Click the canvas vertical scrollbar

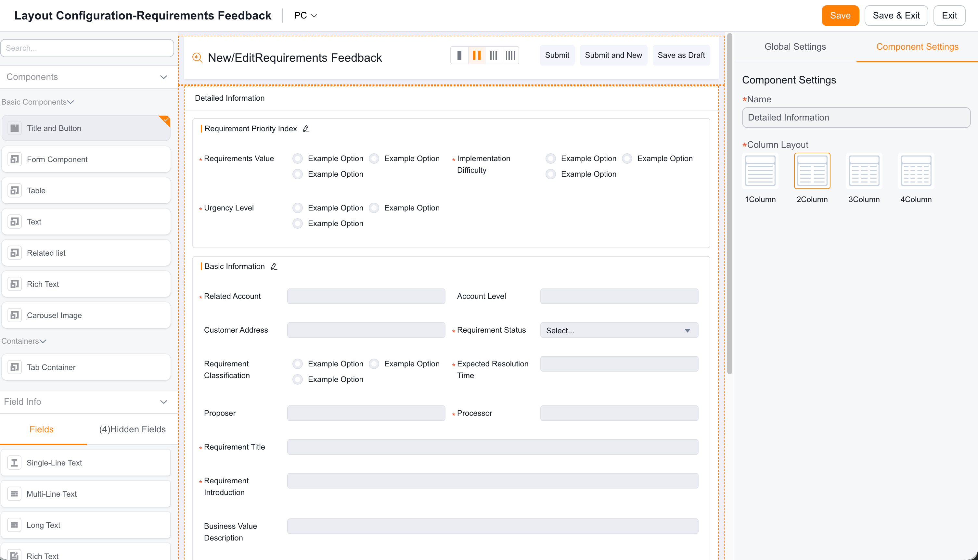point(729,204)
